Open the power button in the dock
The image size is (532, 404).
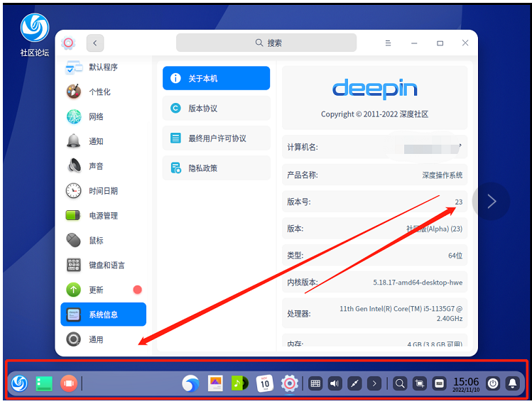493,383
